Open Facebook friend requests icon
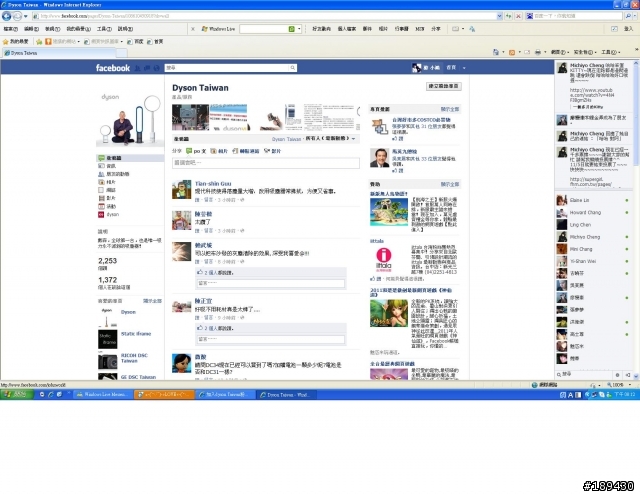This screenshot has width=640, height=494. [138, 68]
